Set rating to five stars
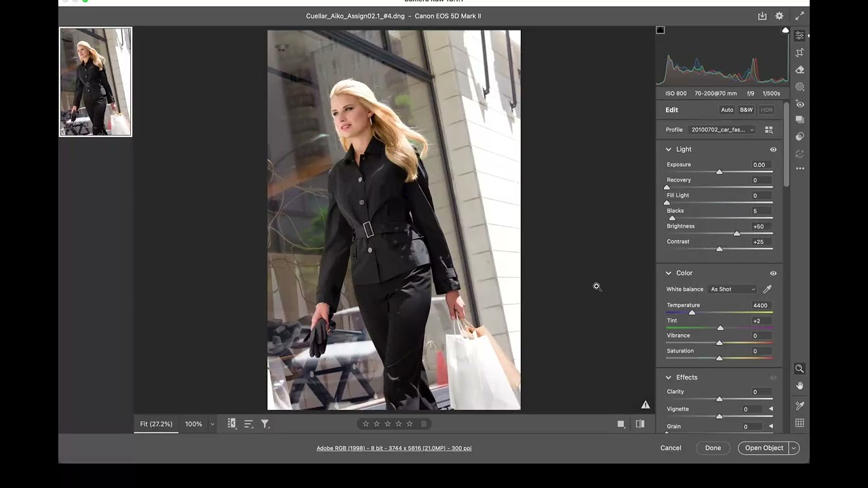Screen dimensions: 868x488 click(x=409, y=424)
